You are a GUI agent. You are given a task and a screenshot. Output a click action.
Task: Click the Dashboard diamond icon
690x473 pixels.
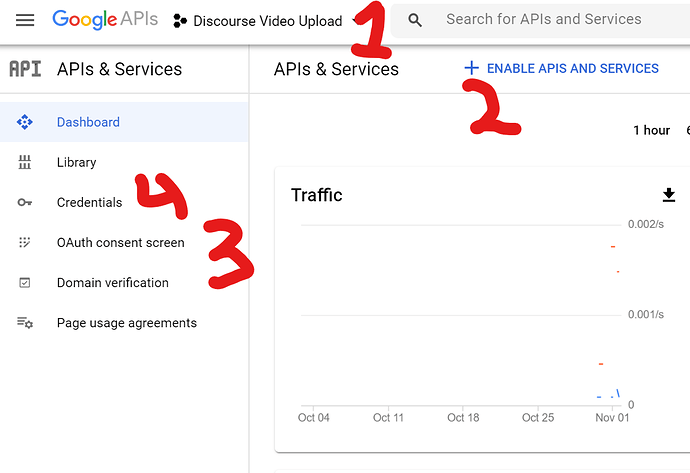25,122
